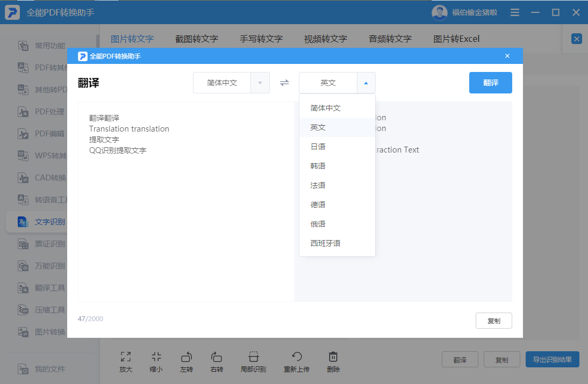Click the target language 英文 combo box

[x=337, y=83]
